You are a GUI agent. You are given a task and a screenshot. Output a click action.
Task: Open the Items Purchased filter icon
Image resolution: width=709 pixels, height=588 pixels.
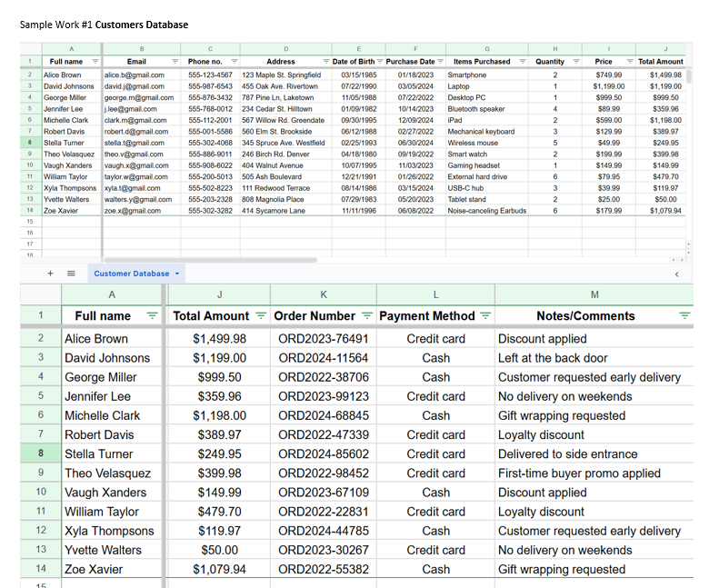point(523,62)
